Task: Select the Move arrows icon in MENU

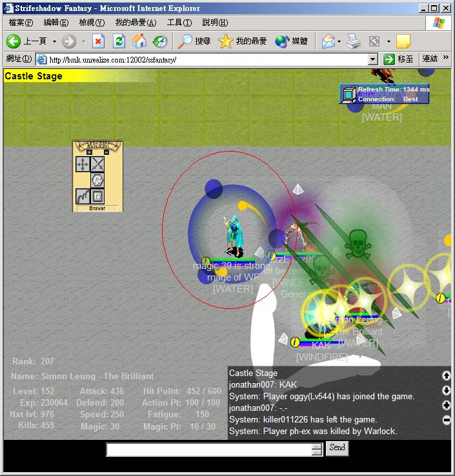Action: tap(83, 164)
